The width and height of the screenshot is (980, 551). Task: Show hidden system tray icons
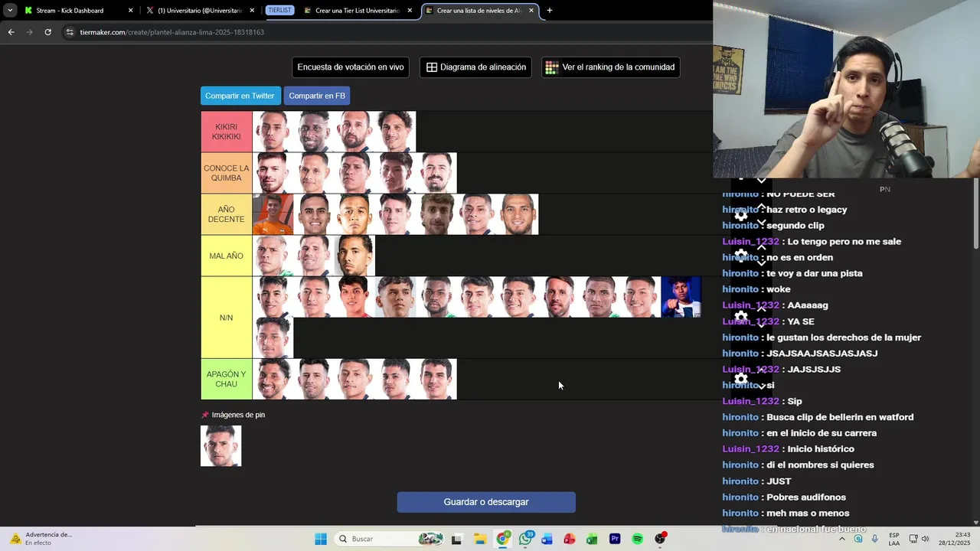842,539
